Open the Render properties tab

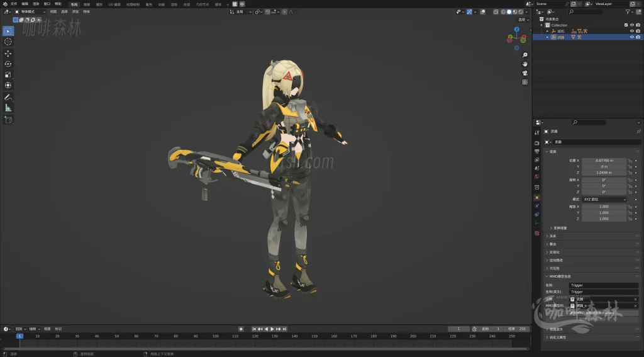coord(537,143)
